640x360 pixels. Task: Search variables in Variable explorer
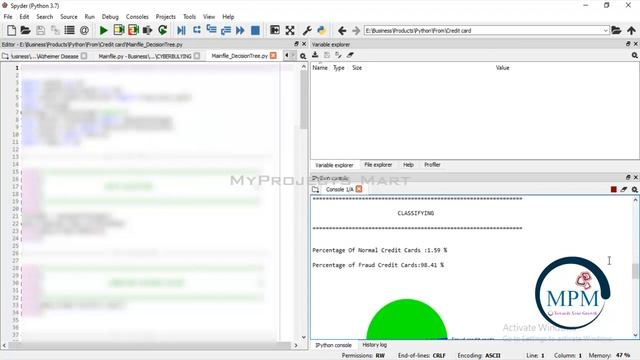point(634,55)
